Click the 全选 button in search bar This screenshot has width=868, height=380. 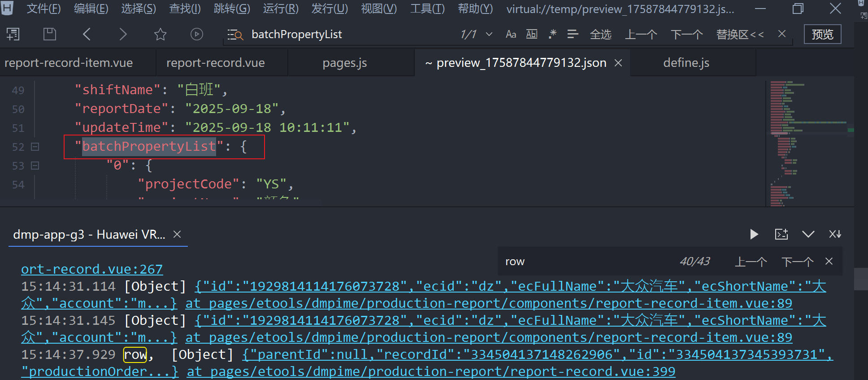600,35
